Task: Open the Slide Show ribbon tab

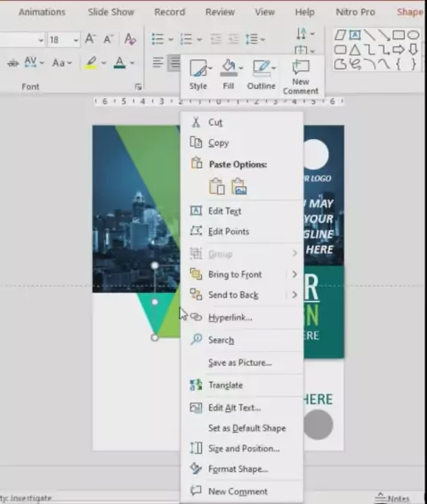Action: (111, 12)
